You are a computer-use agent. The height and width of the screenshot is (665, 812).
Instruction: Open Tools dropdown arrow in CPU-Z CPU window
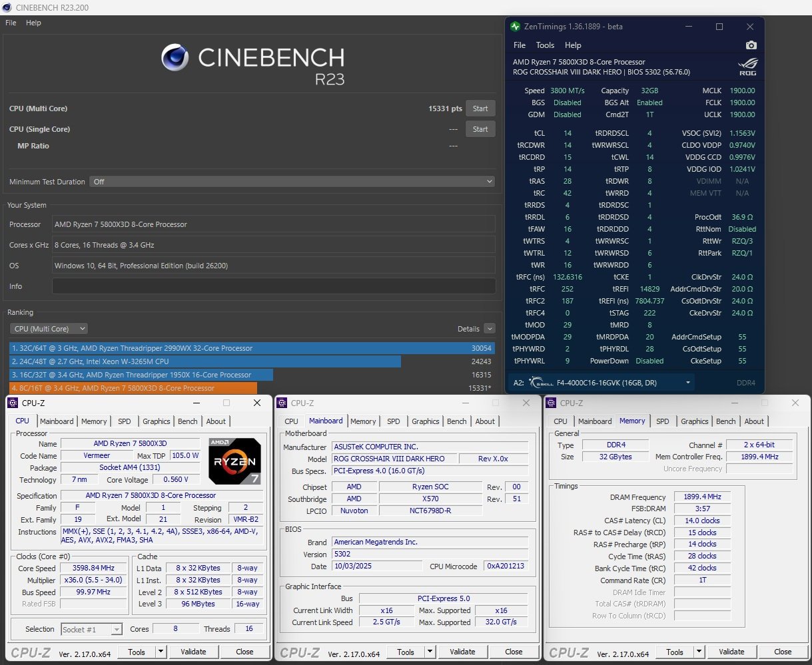(161, 652)
